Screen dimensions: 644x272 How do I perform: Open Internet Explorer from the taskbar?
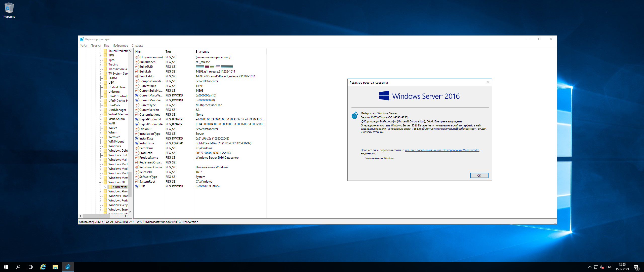point(43,267)
